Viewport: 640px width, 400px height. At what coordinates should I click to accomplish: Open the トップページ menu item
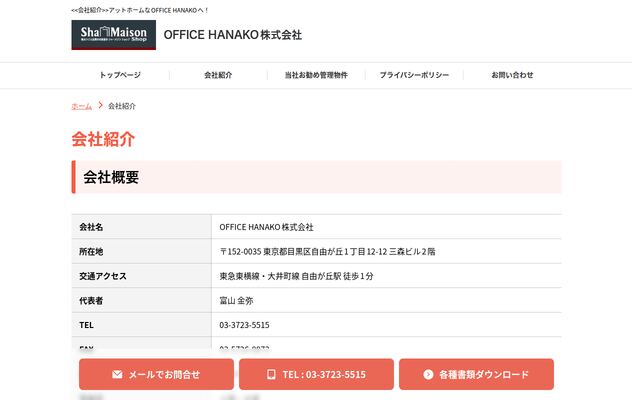(120, 75)
